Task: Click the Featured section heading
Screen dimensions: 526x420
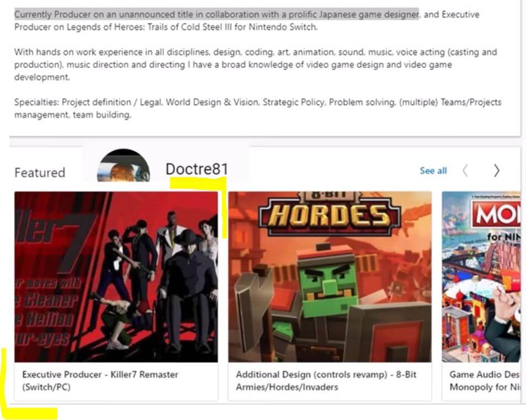Action: [x=40, y=172]
